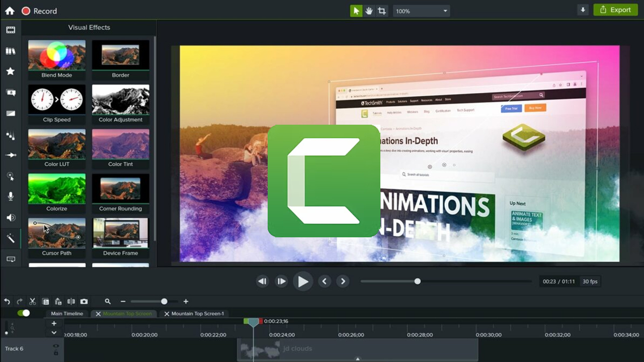Image resolution: width=644 pixels, height=362 pixels.
Task: Play the video preview
Action: (303, 282)
